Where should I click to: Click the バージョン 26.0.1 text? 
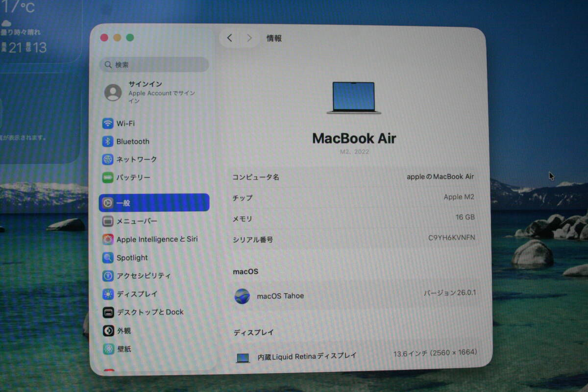tap(450, 293)
